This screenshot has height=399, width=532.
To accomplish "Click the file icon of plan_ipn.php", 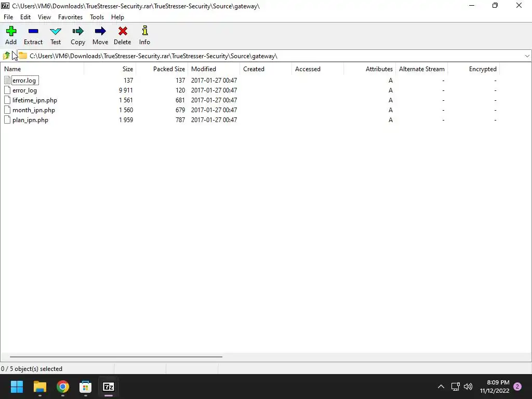I will [x=7, y=120].
